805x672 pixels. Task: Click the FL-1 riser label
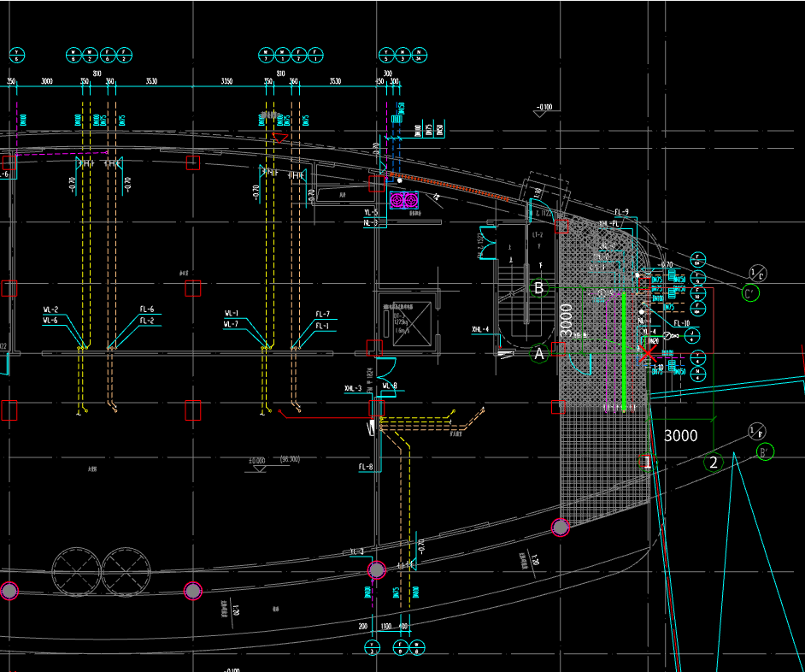pos(322,326)
